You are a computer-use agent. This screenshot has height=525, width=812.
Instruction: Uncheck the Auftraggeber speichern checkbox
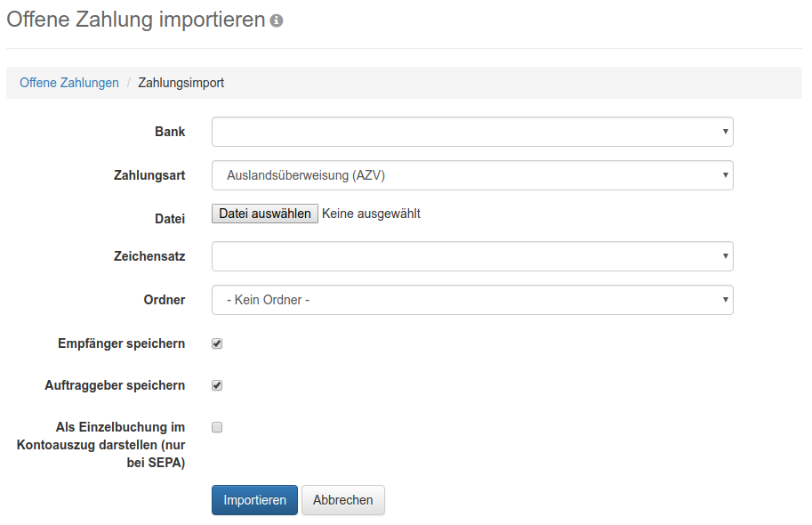click(217, 385)
